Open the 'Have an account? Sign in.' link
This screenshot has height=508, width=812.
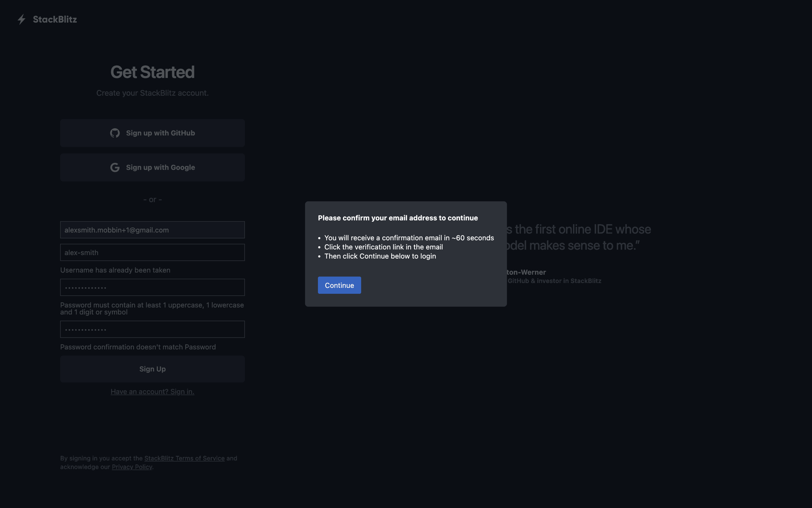coord(152,392)
